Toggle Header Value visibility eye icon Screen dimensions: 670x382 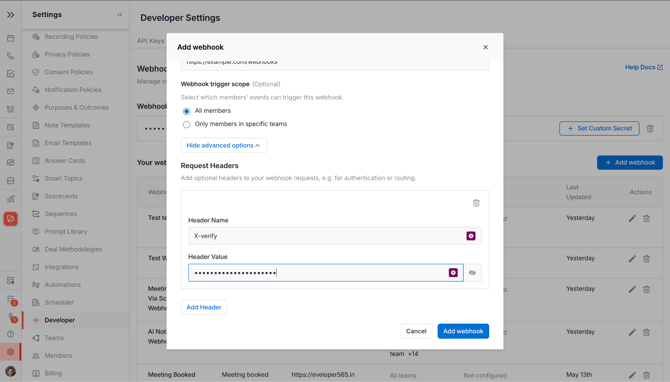473,273
